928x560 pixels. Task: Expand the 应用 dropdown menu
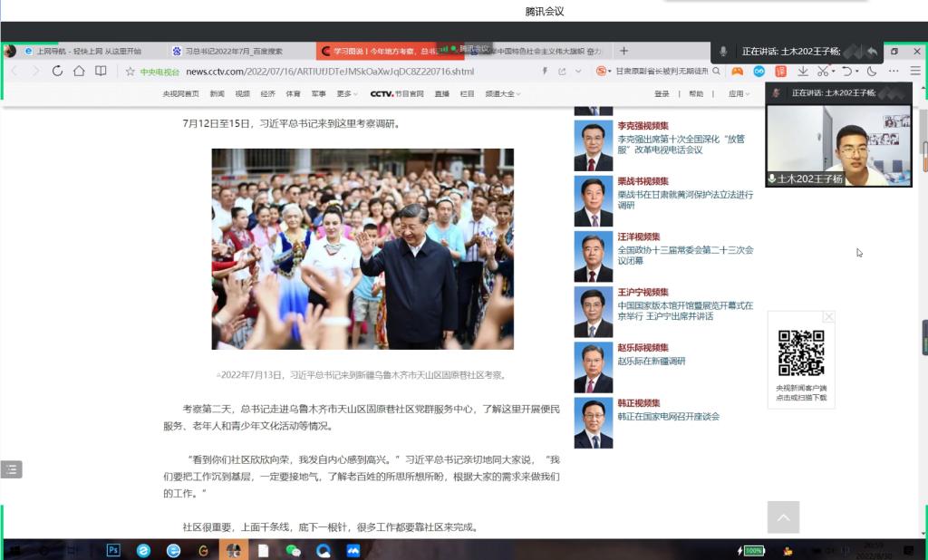click(x=739, y=93)
